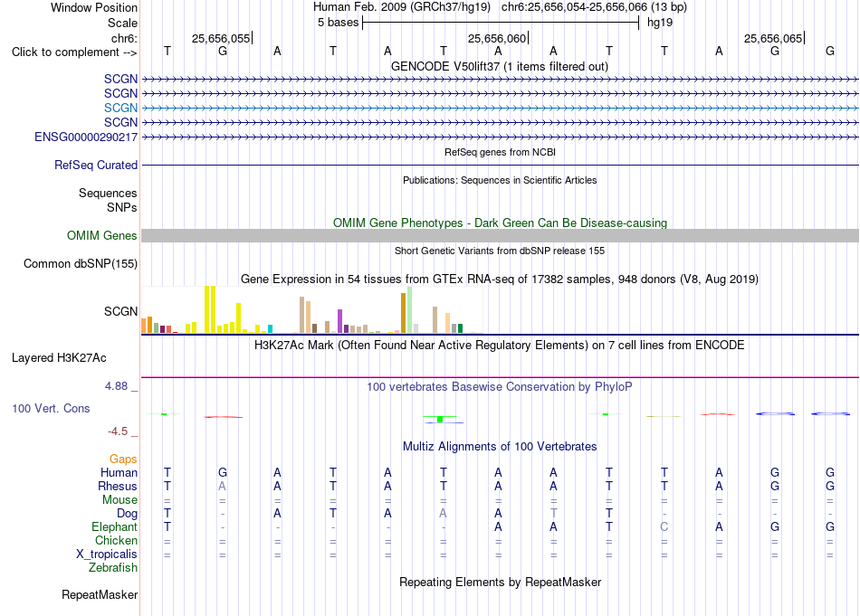860x616 pixels.
Task: Click the Zebrafish species label
Action: pyautogui.click(x=113, y=568)
